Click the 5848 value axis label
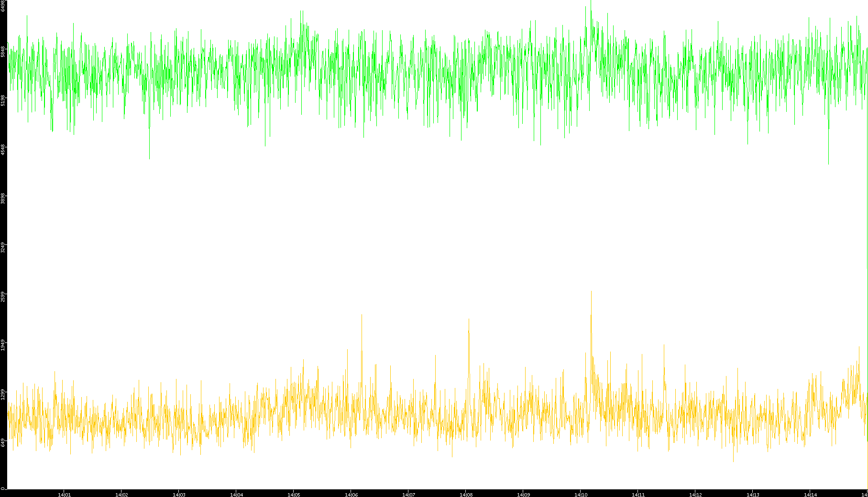 3,52
